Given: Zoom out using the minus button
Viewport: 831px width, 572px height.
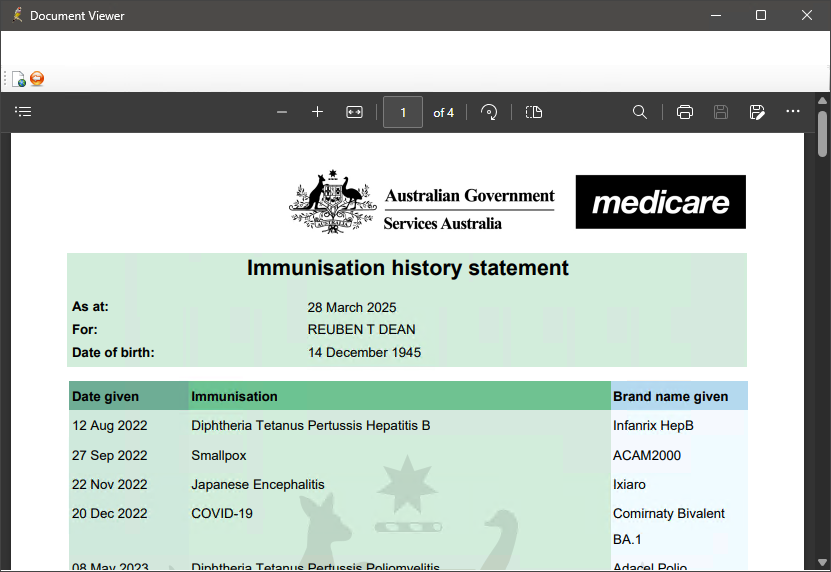Looking at the screenshot, I should point(282,112).
